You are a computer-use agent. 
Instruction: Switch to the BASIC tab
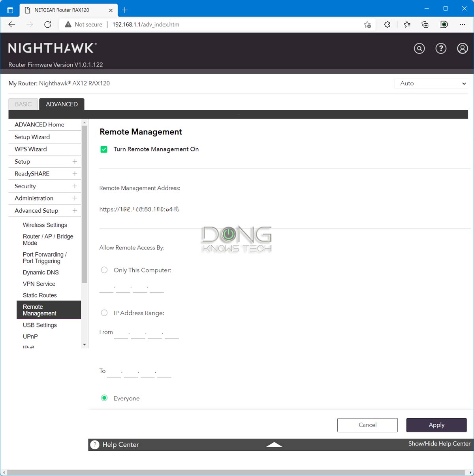[23, 104]
